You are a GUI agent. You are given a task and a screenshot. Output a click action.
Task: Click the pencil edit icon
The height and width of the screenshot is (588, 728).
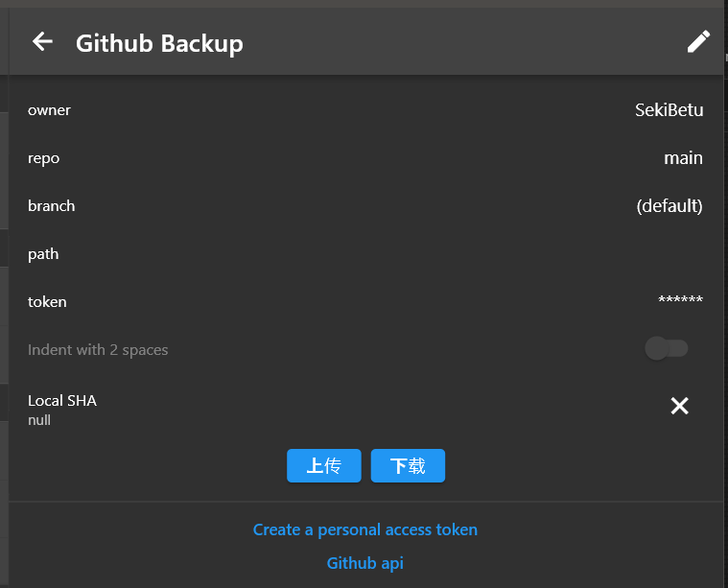(x=698, y=41)
